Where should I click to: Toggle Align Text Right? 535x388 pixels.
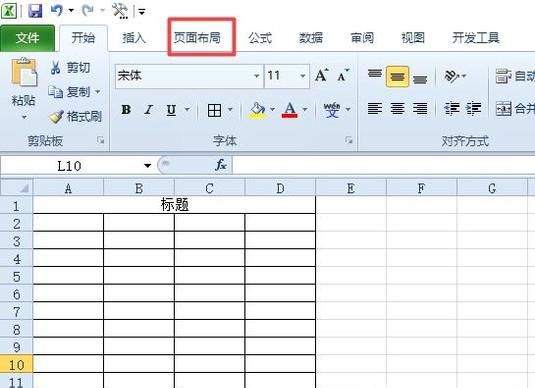pos(420,109)
